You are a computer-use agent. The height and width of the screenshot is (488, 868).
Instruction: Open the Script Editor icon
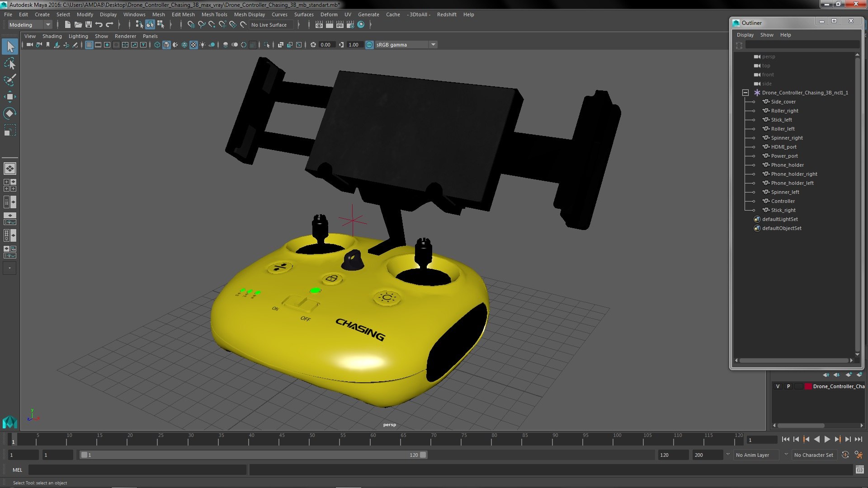[x=859, y=470]
